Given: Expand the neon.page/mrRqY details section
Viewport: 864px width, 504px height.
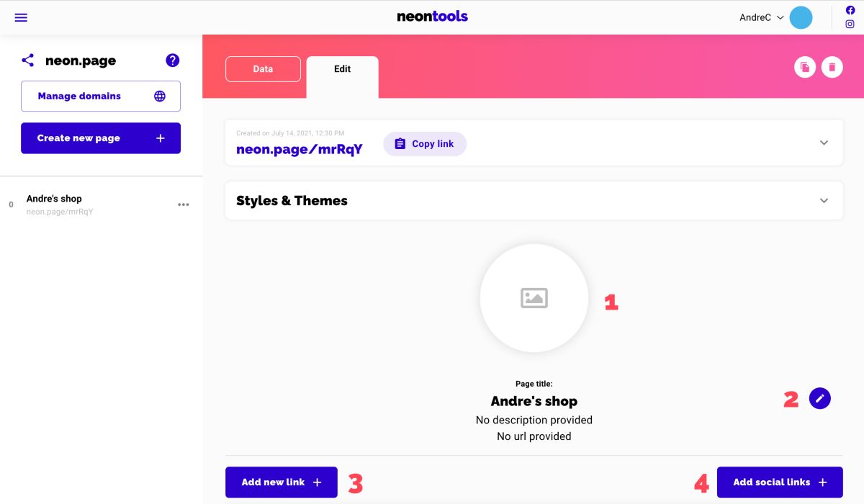Looking at the screenshot, I should click(x=824, y=143).
